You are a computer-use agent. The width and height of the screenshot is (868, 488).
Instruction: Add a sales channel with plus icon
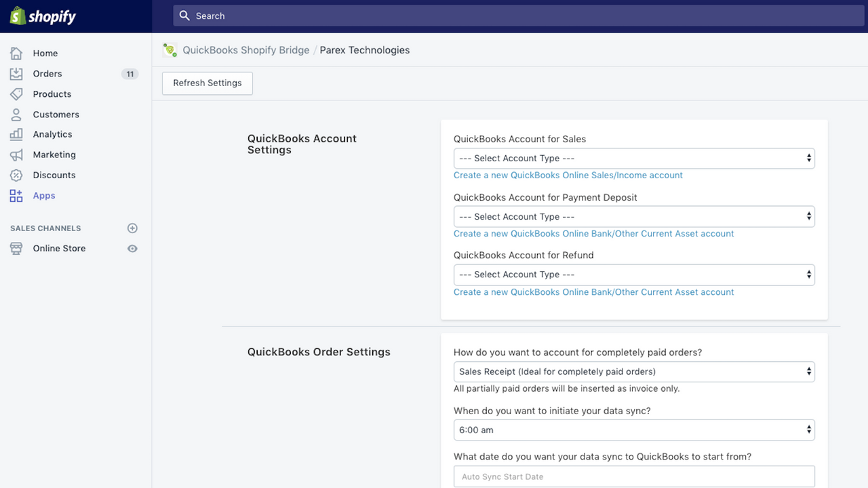pos(133,228)
